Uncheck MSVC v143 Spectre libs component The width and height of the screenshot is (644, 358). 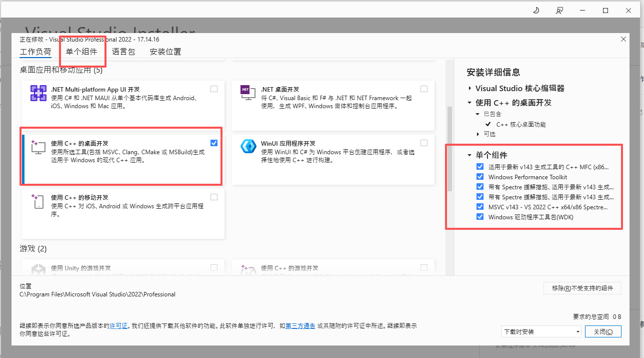point(480,207)
